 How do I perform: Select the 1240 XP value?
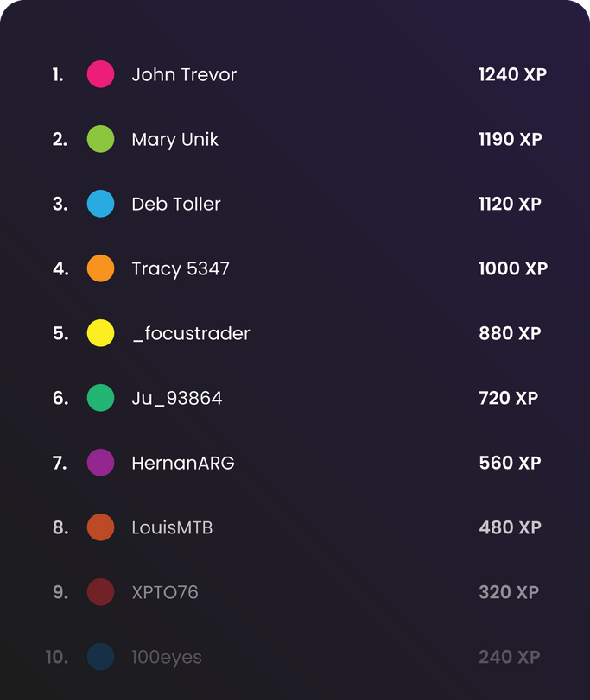pos(511,74)
